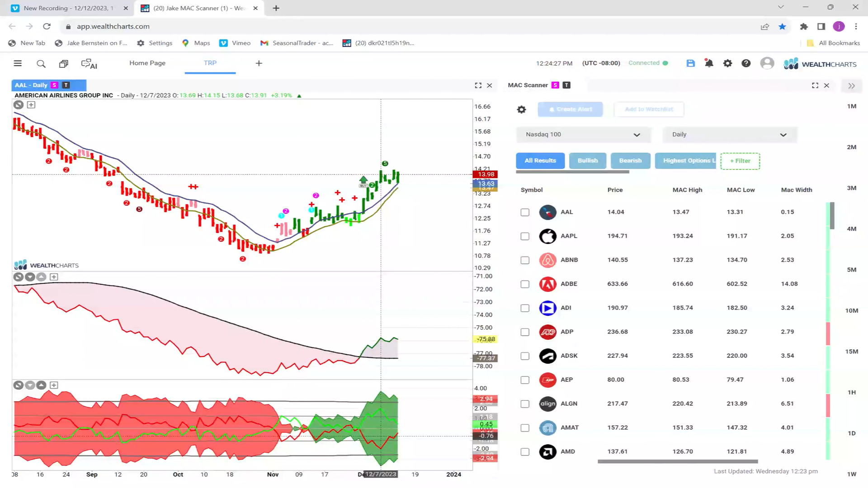This screenshot has width=868, height=488.
Task: Tick the AEP row checkbox
Action: (x=525, y=380)
